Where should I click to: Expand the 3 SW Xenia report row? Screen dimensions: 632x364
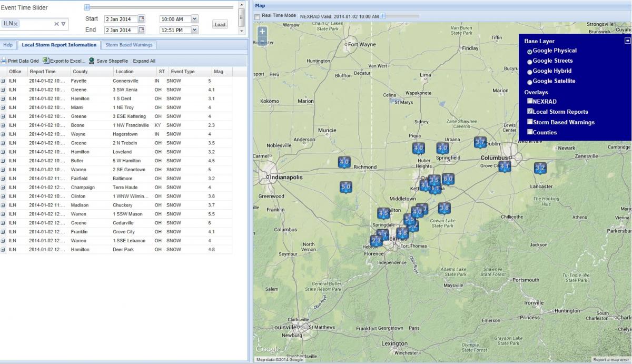pyautogui.click(x=3, y=90)
